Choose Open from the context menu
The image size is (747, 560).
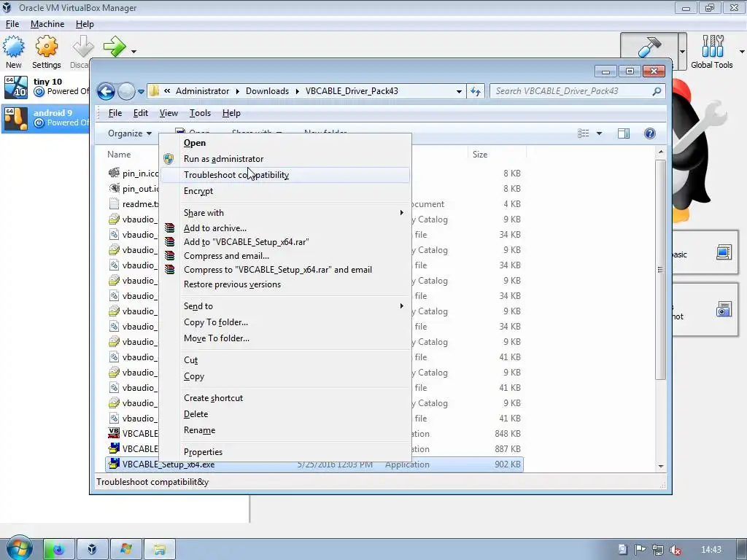click(285, 143)
